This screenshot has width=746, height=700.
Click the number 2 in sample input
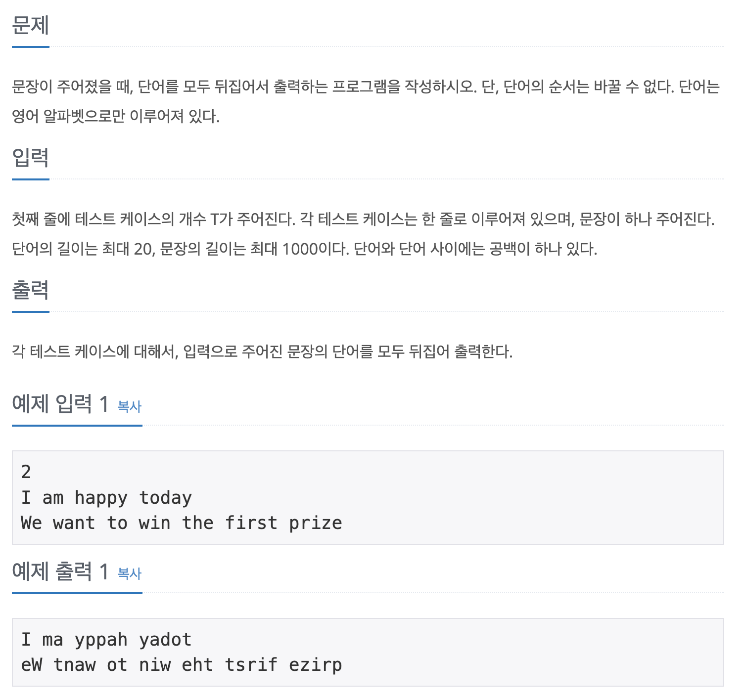tap(26, 472)
